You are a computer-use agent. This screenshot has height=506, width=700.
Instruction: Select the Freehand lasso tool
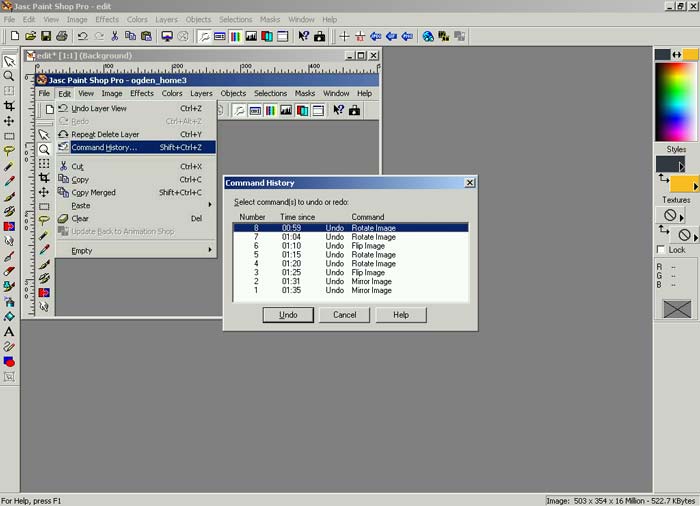tap(9, 151)
